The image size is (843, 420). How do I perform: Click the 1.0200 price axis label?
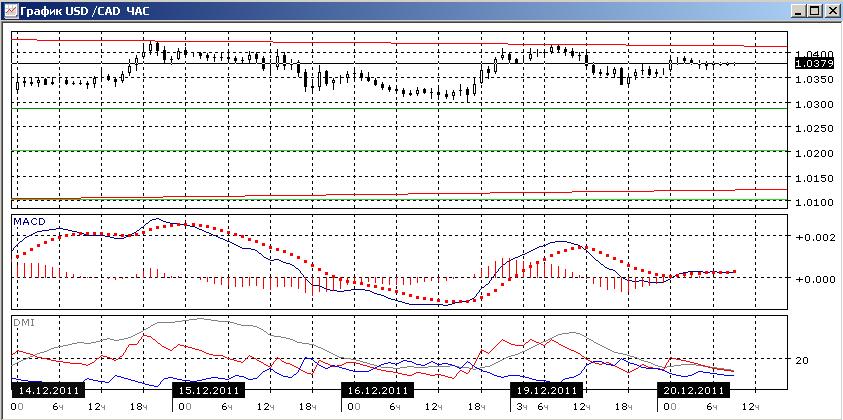tap(813, 153)
